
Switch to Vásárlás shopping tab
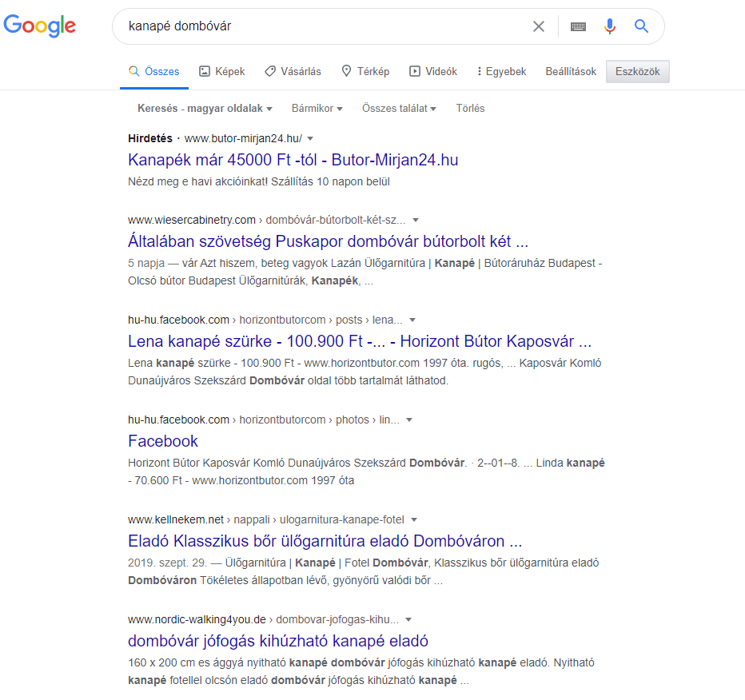point(293,71)
